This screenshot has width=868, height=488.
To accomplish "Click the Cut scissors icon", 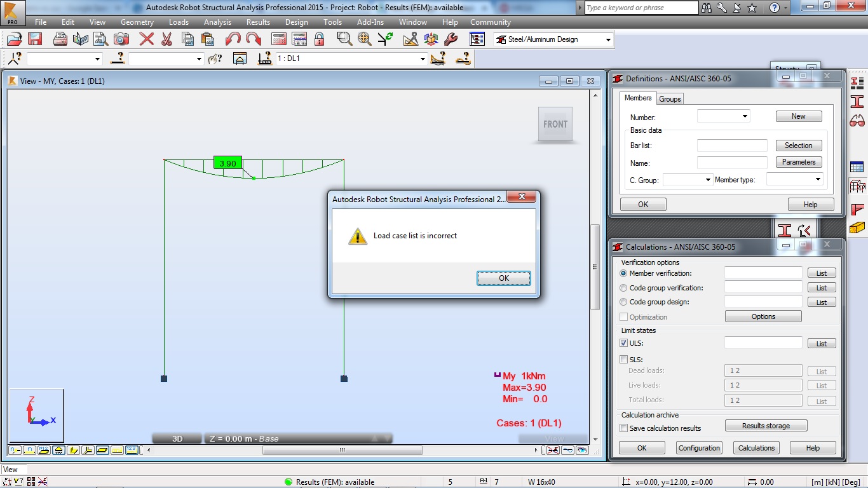I will [167, 39].
